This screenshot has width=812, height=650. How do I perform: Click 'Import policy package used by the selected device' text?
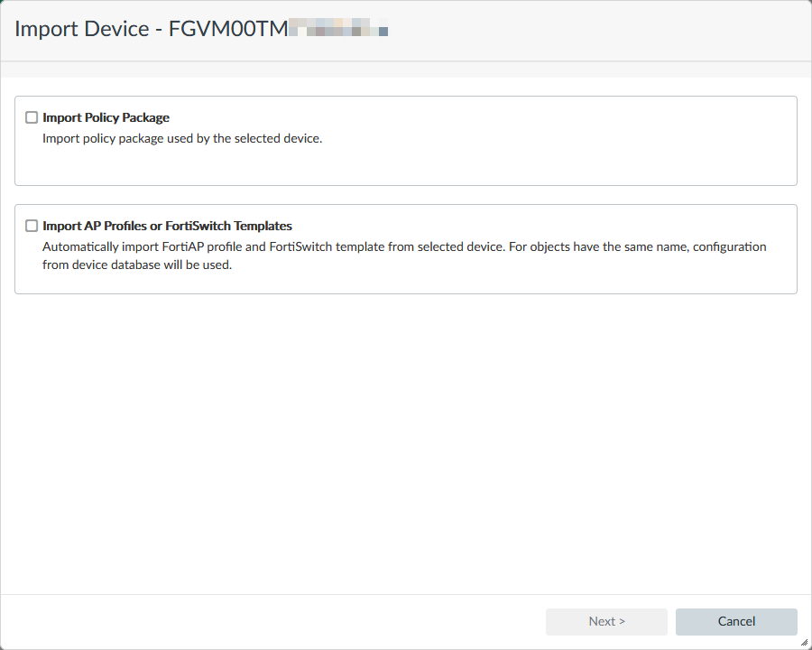(182, 139)
